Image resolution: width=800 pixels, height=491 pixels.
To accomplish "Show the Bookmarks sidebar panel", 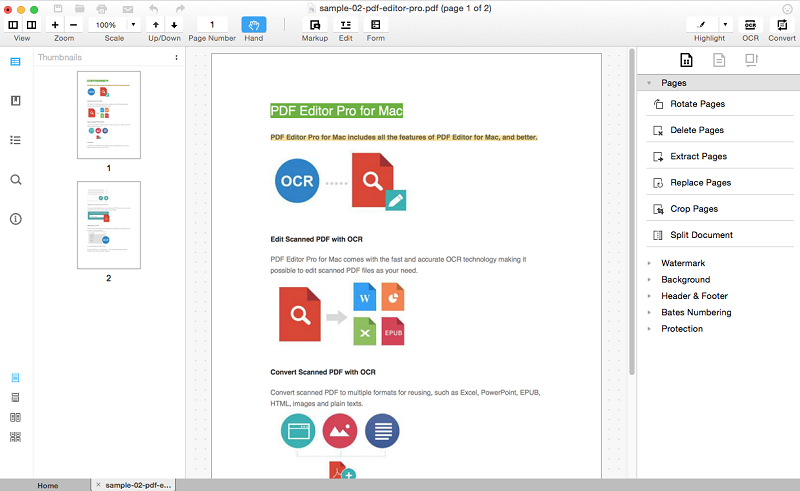I will coord(15,101).
